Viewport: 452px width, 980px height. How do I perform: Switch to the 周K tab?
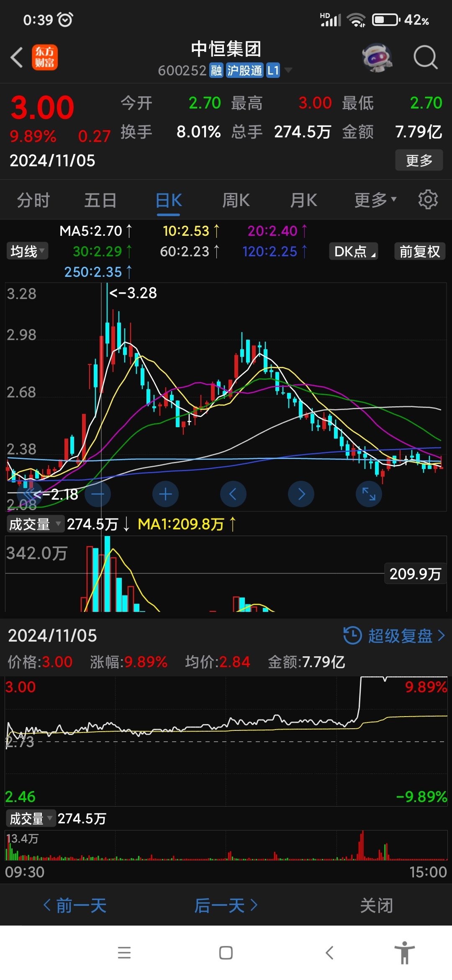[236, 200]
